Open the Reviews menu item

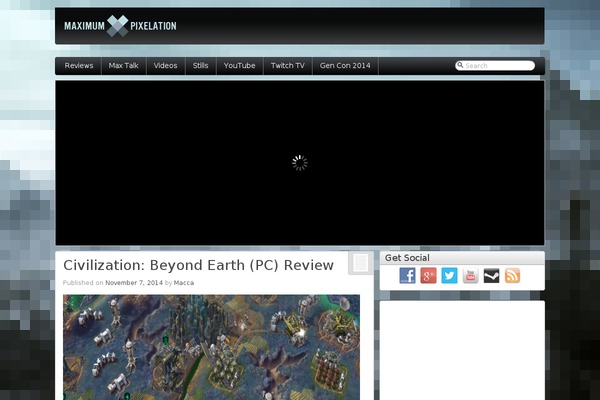point(79,66)
